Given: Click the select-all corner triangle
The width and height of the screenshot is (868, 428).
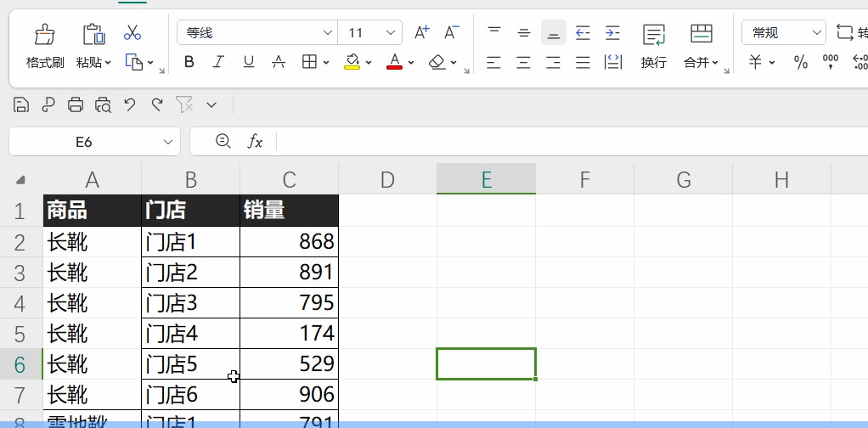Looking at the screenshot, I should point(20,180).
